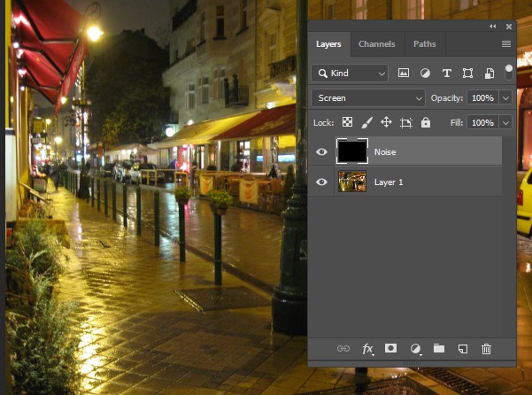Image resolution: width=532 pixels, height=395 pixels.
Task: Open the Opacity slider dropdown arrow
Action: tap(505, 98)
